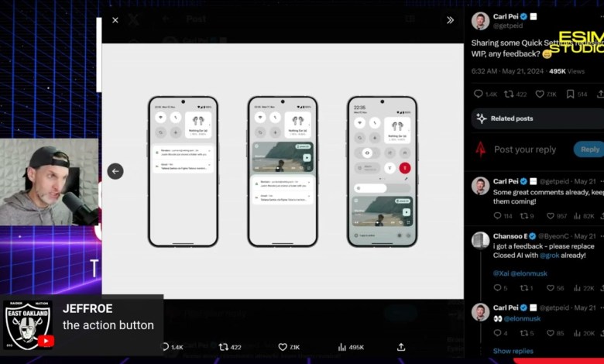The height and width of the screenshot is (364, 604).
Task: Like the 'Some great comments already' reply
Action: [x=554, y=216]
